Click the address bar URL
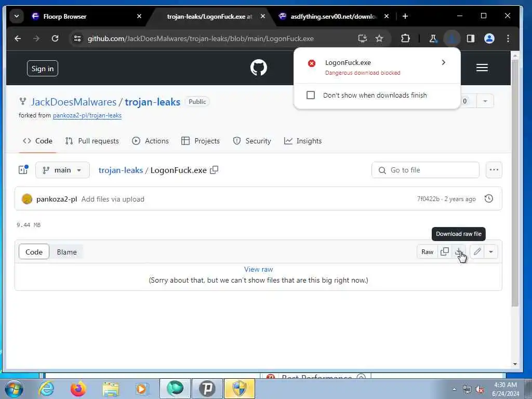The height and width of the screenshot is (399, 532). (201, 38)
